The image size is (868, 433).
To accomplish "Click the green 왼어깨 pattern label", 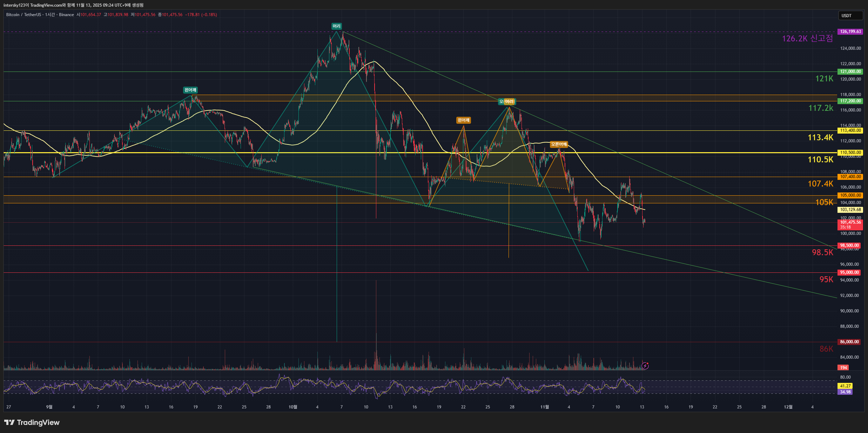I will pos(190,90).
